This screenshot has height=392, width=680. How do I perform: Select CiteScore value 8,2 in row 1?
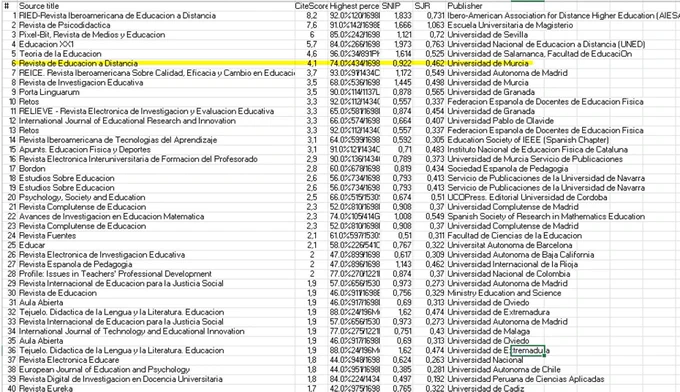[x=311, y=16]
